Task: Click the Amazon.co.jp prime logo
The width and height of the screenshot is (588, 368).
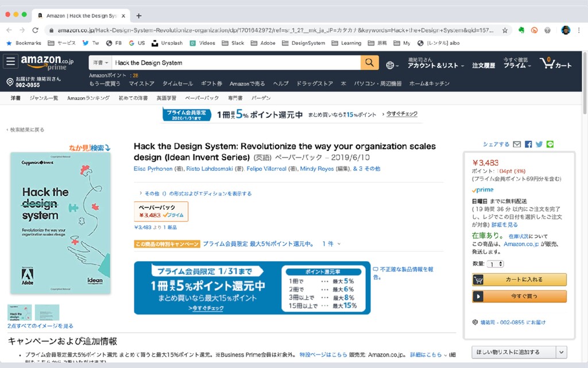Action: [47, 62]
